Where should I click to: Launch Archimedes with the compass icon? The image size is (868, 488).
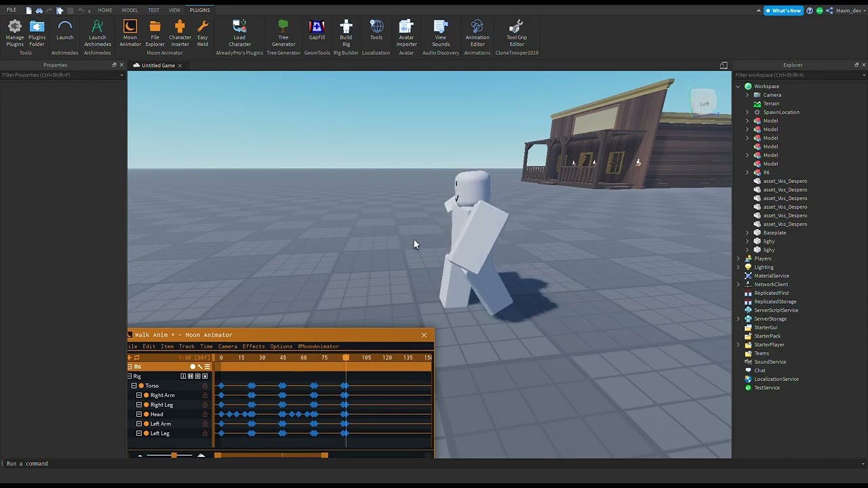click(x=98, y=33)
